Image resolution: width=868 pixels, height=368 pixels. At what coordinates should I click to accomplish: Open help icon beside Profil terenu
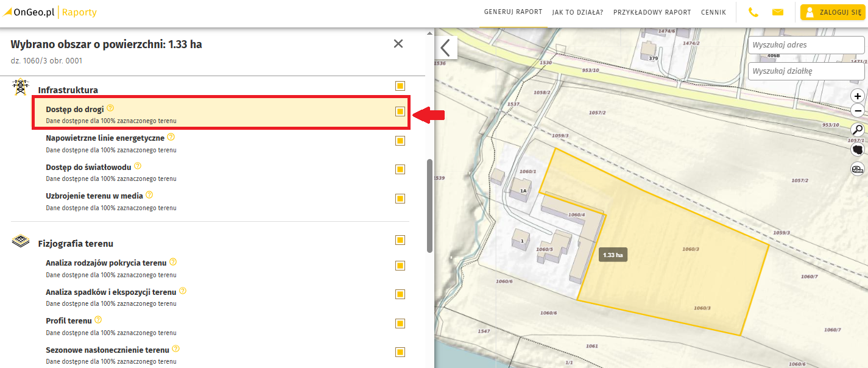click(98, 320)
